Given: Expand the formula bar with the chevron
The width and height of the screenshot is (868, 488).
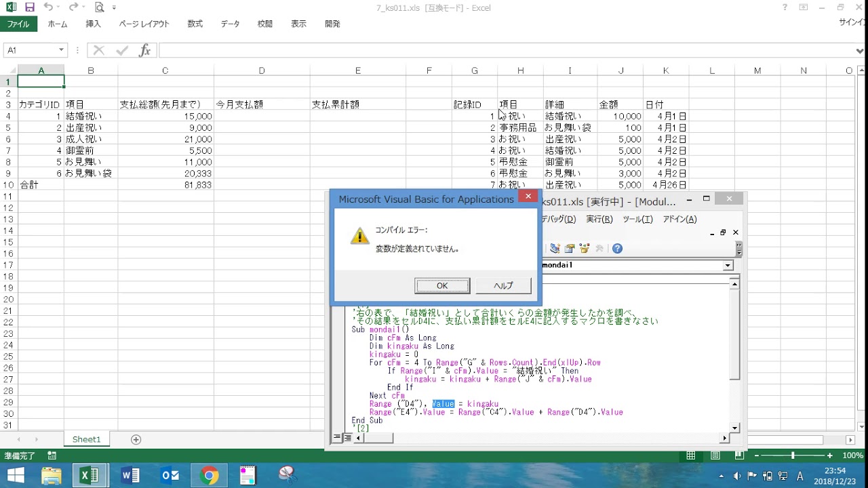Looking at the screenshot, I should click(861, 50).
